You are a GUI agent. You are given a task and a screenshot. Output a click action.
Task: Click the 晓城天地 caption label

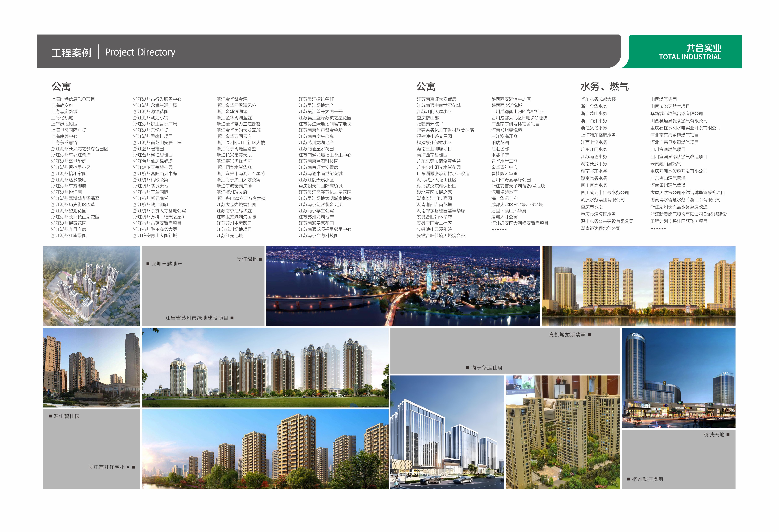coord(714,435)
